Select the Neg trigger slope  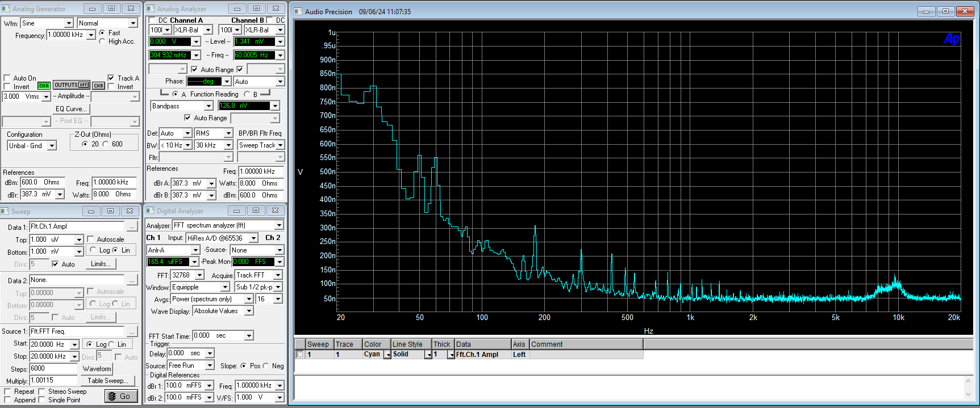pyautogui.click(x=265, y=366)
